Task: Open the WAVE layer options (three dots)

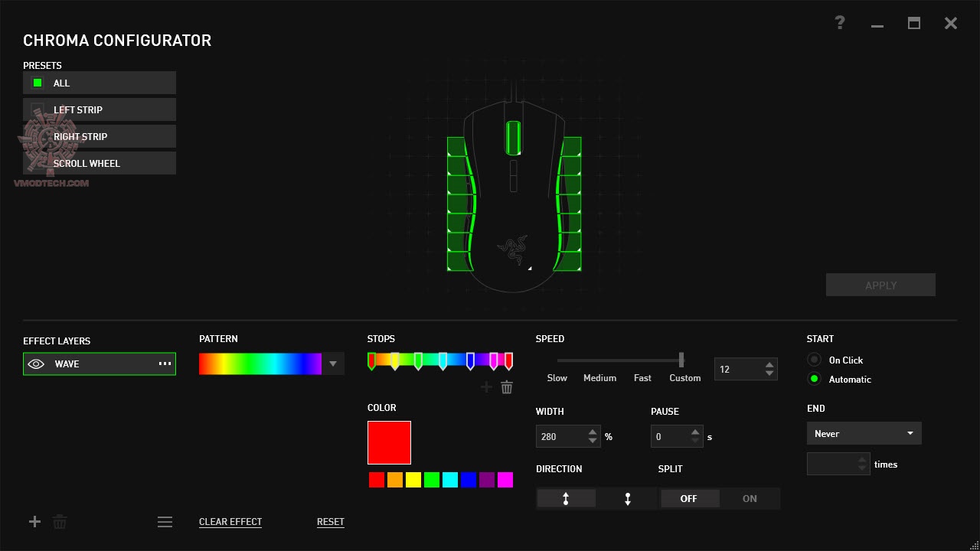Action: tap(165, 364)
